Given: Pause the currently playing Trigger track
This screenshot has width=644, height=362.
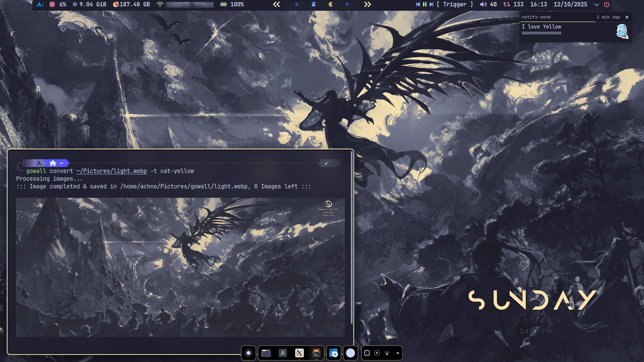Looking at the screenshot, I should click(x=425, y=4).
